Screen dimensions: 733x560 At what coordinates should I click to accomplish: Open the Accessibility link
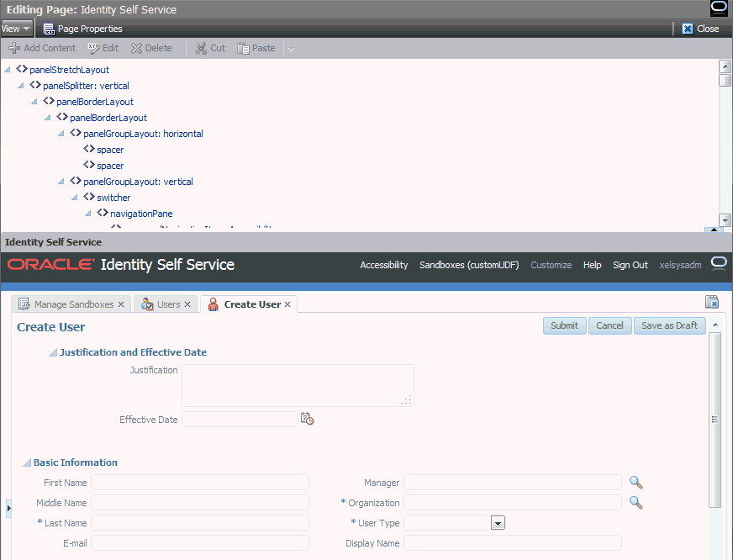pos(384,265)
